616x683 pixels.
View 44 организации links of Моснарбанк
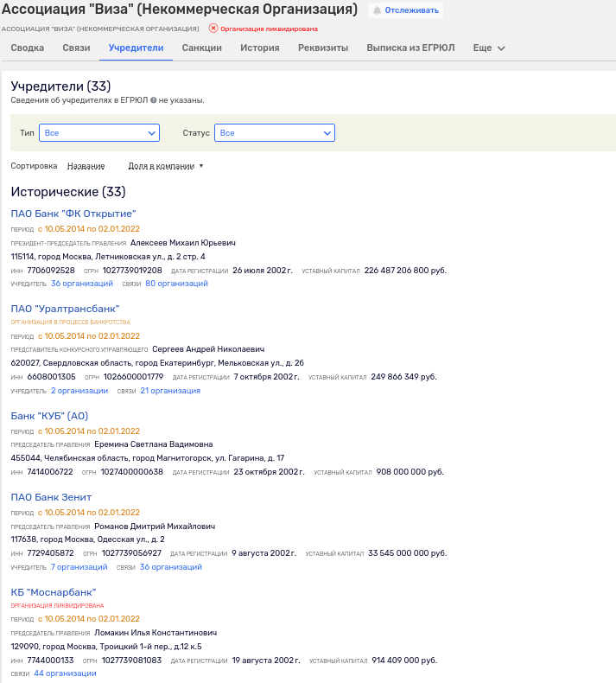tap(65, 673)
